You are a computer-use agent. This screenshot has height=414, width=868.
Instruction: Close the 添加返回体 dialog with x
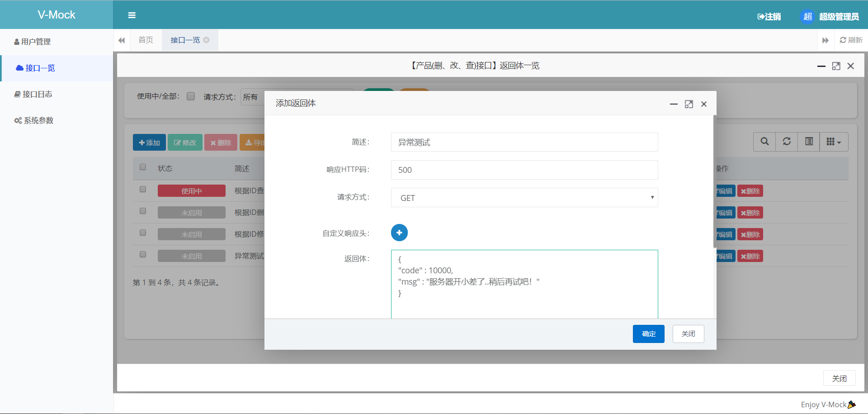pyautogui.click(x=704, y=104)
